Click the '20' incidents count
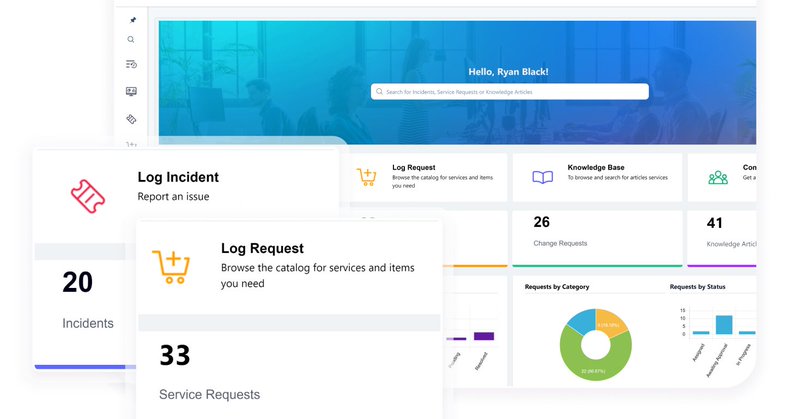Image resolution: width=800 pixels, height=419 pixels. tap(78, 282)
